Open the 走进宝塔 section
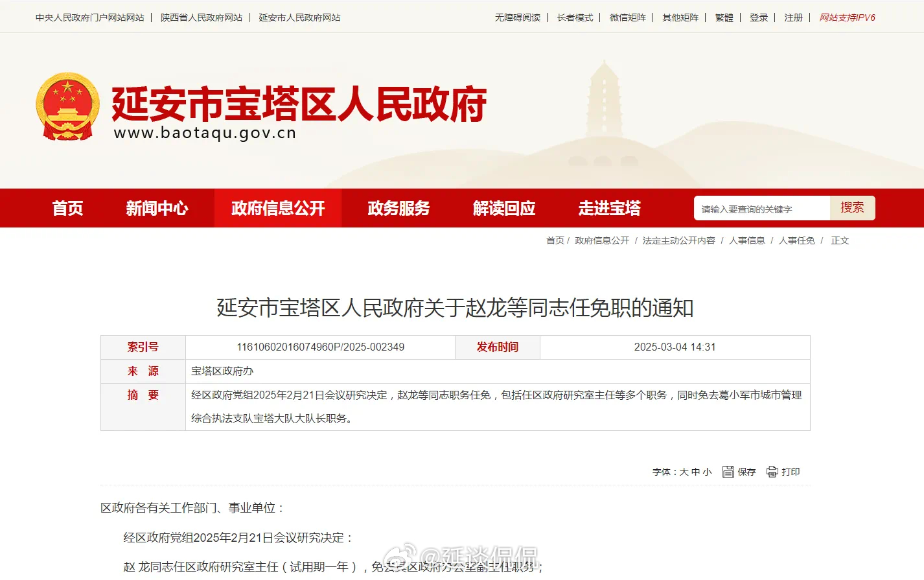The image size is (924, 580). (x=609, y=208)
